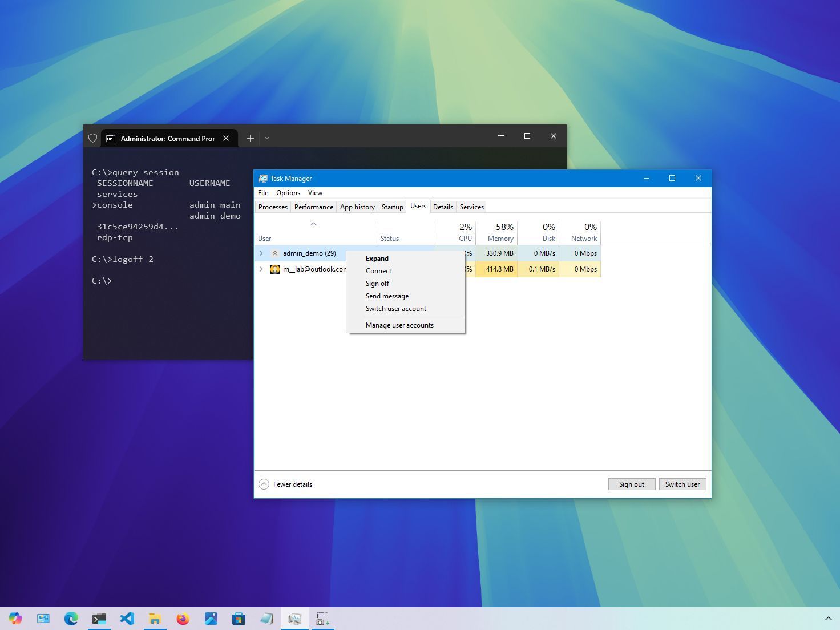The width and height of the screenshot is (840, 630).
Task: Expand the admin_demo user row
Action: [x=261, y=253]
